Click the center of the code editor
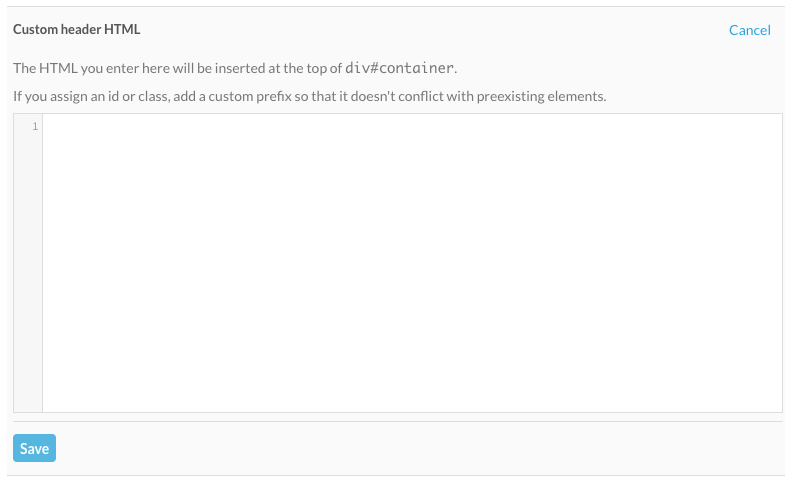Image resolution: width=792 pixels, height=481 pixels. (412, 262)
